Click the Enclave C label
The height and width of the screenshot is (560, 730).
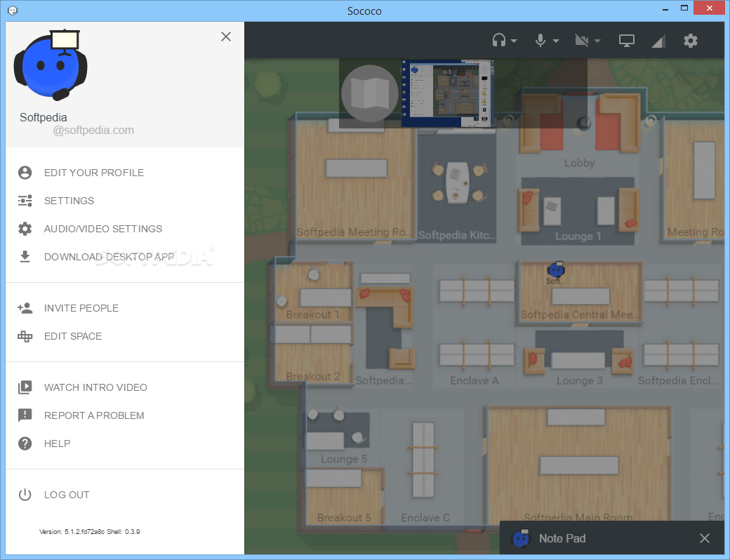tap(425, 518)
